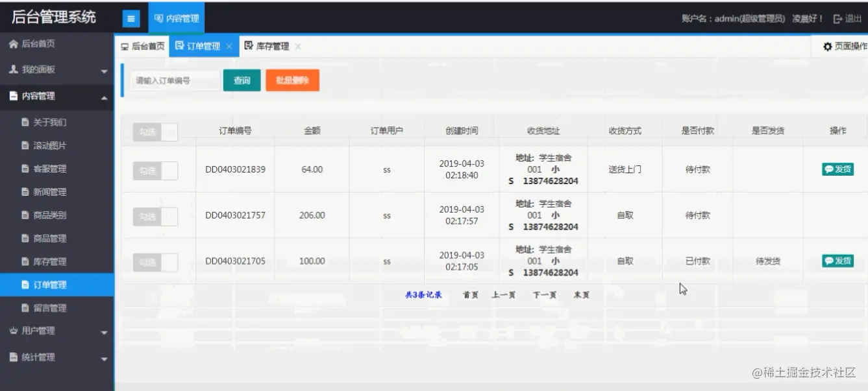
Task: Click the 206.00 amount cell
Action: 312,215
